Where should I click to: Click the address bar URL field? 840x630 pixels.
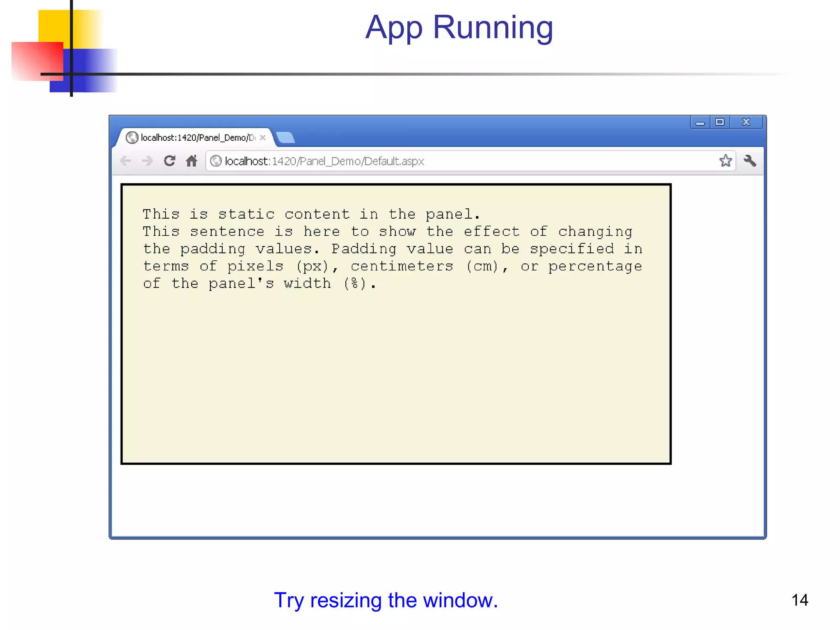470,161
